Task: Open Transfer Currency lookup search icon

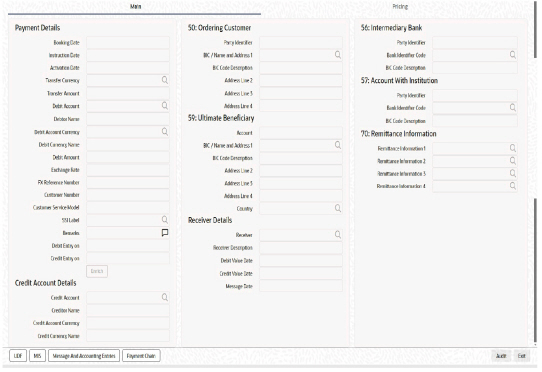Action: pyautogui.click(x=165, y=80)
